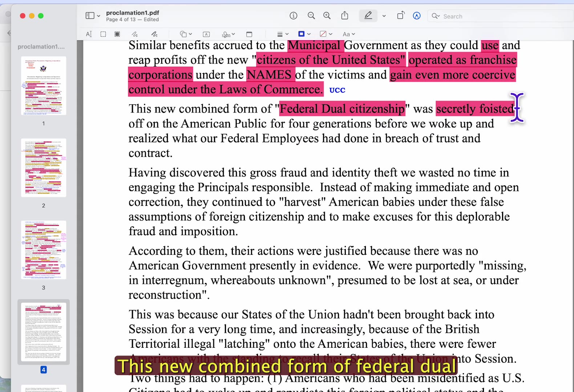Click the highlighted word corporations

161,75
